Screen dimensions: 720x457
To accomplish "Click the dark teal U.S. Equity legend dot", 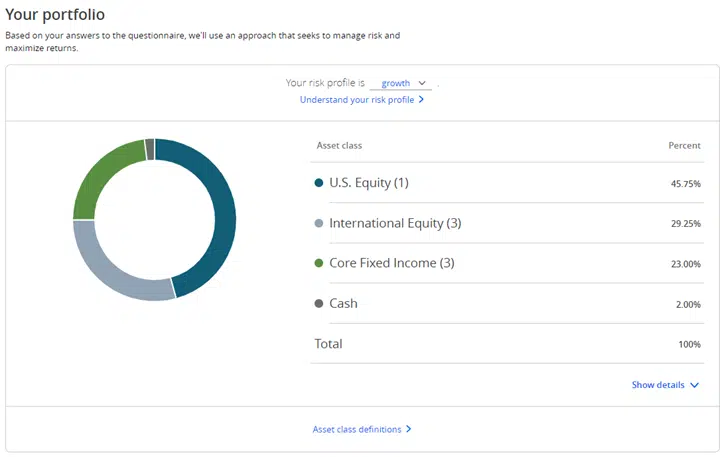I will (x=319, y=183).
